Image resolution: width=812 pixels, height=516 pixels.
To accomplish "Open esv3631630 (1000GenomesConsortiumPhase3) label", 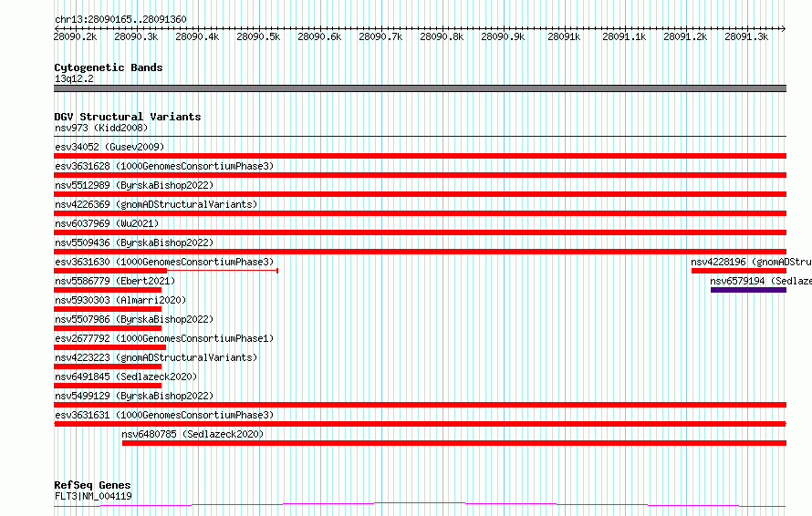I will coord(164,262).
